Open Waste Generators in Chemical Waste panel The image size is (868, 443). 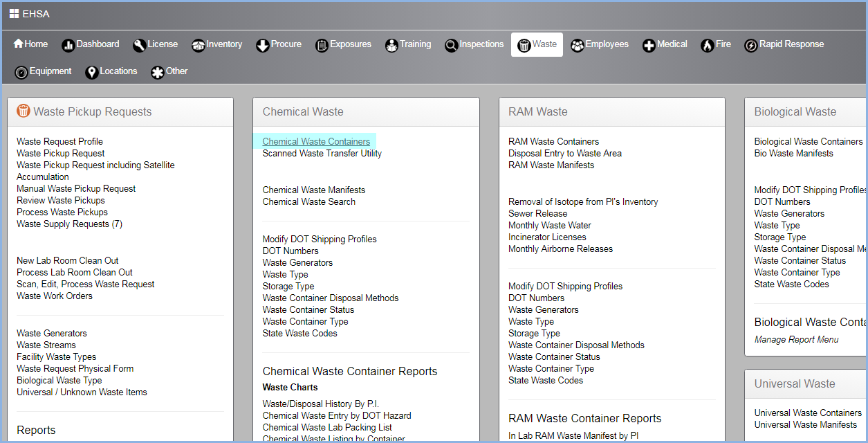coord(297,263)
